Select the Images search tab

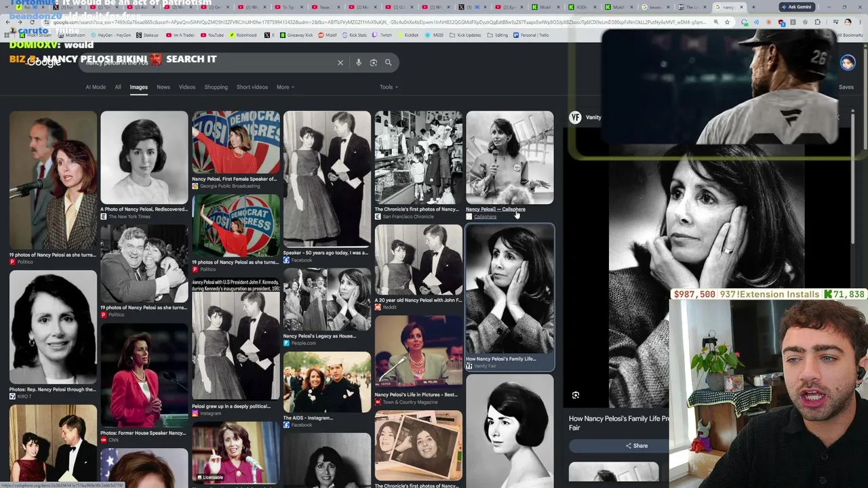[138, 87]
